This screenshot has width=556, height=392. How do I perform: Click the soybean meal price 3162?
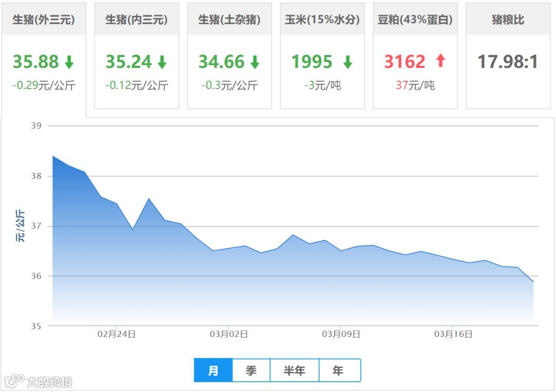pos(405,62)
